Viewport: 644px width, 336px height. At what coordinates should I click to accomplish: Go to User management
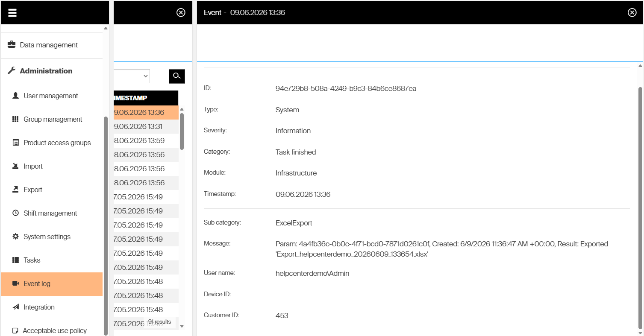click(52, 96)
